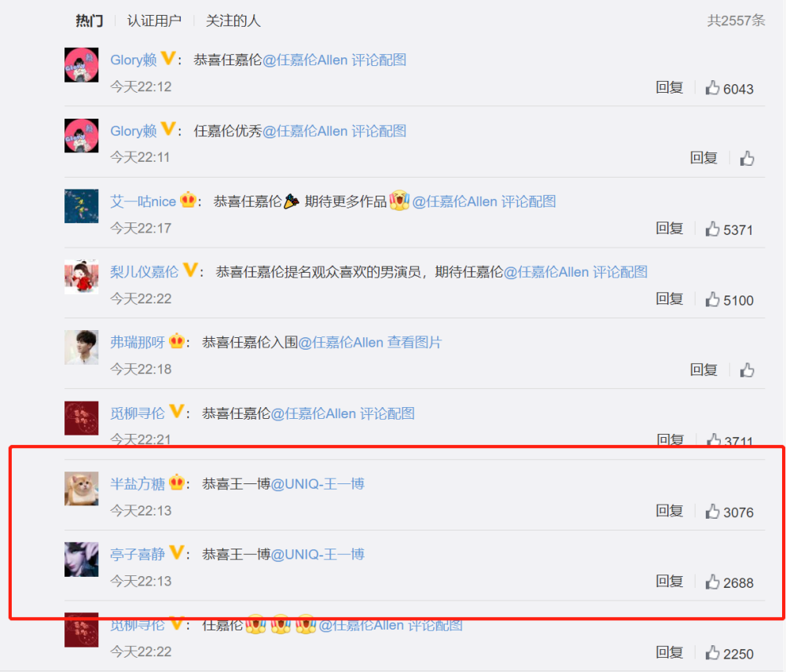This screenshot has height=672, width=786.
Task: Switch to the 关注的人 tab
Action: 233,20
